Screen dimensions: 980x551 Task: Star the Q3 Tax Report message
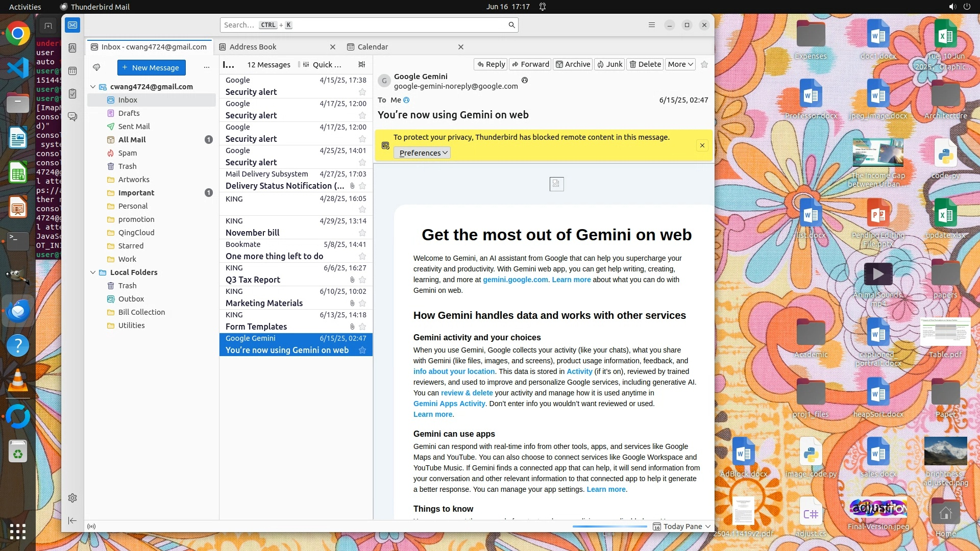362,280
